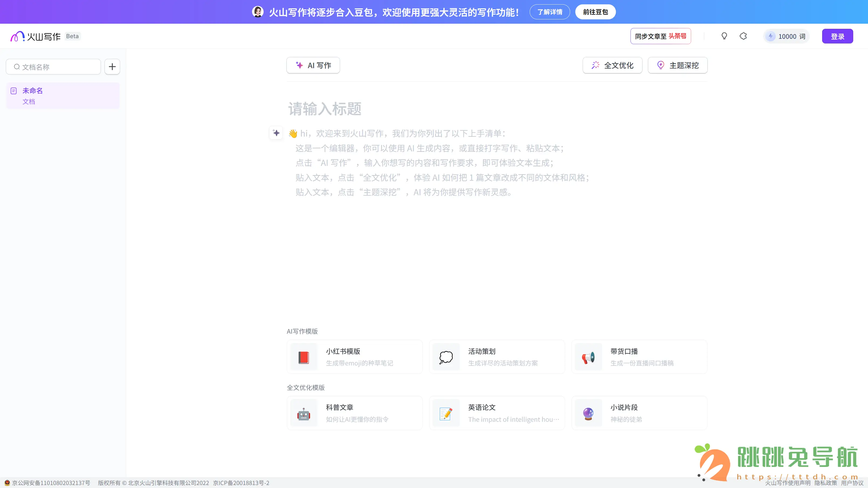Select the 未命名 document in the sidebar
868x488 pixels.
[x=63, y=96]
